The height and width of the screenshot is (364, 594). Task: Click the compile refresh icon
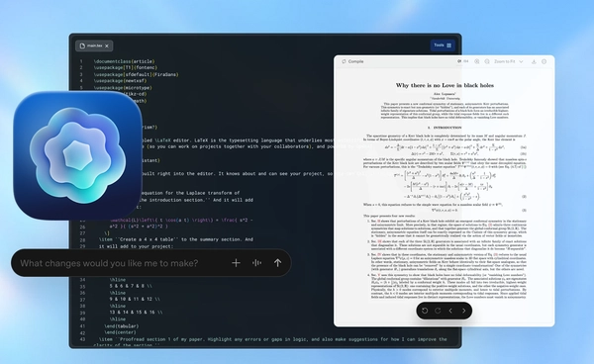tap(344, 61)
